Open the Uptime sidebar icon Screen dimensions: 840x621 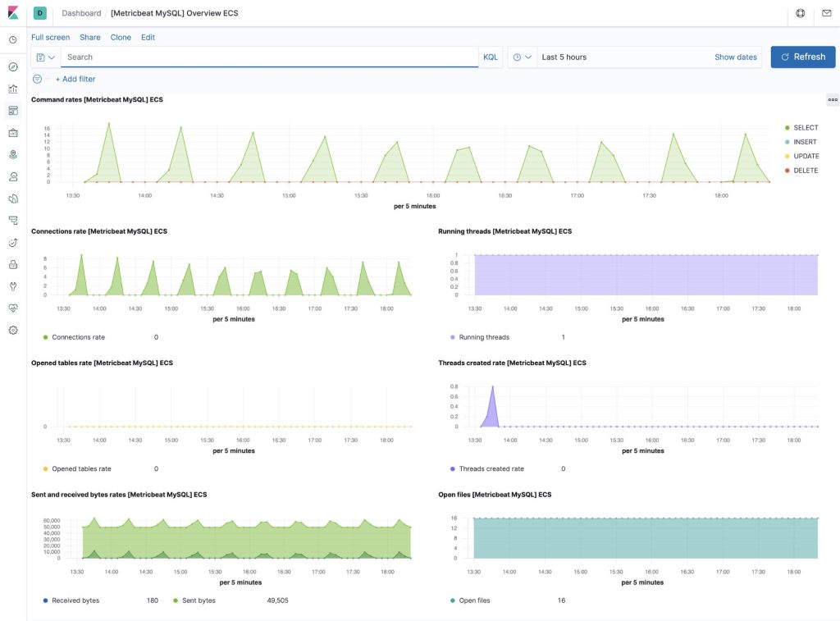point(13,243)
